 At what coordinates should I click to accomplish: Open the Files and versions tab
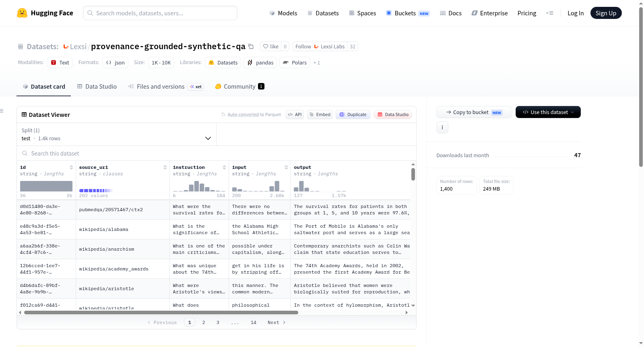[166, 86]
